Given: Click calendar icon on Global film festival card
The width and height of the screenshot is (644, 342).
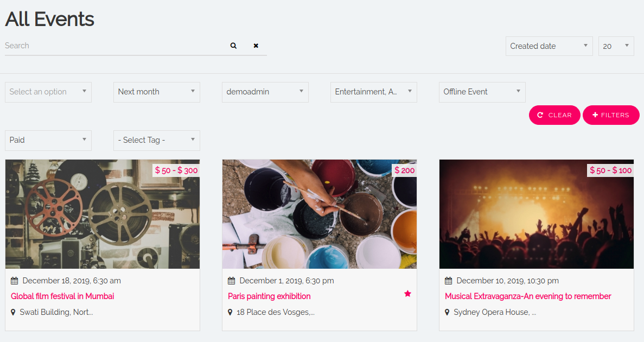Looking at the screenshot, I should coord(15,281).
